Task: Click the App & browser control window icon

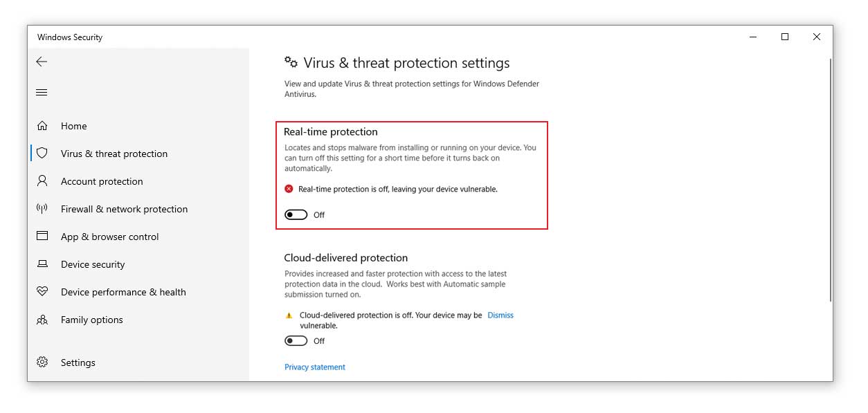Action: point(42,236)
